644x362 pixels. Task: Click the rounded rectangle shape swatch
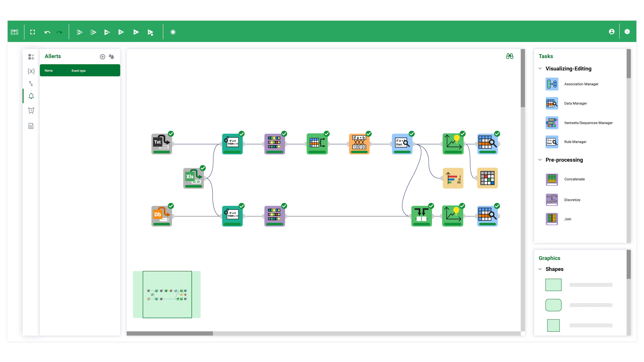click(x=553, y=305)
